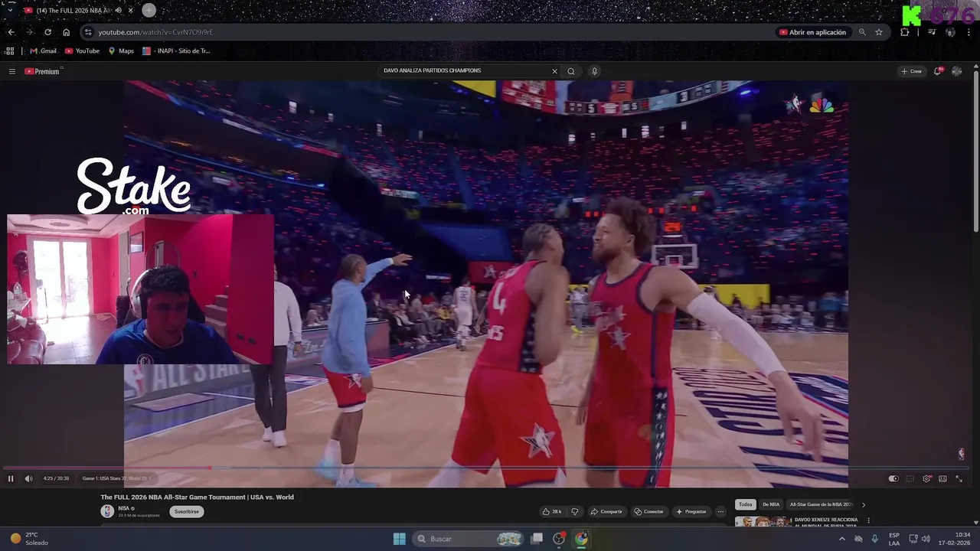
Task: Open a new browser tab
Action: pyautogui.click(x=149, y=10)
